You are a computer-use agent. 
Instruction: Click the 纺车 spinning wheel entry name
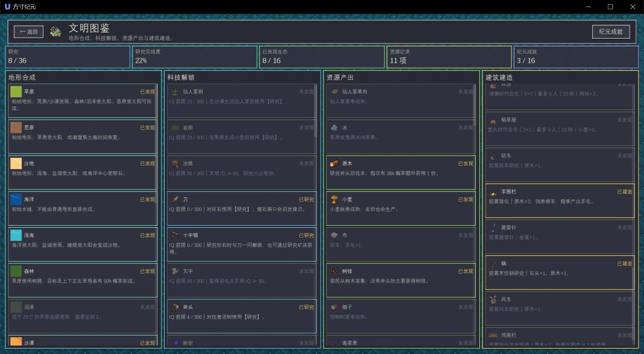(x=506, y=156)
